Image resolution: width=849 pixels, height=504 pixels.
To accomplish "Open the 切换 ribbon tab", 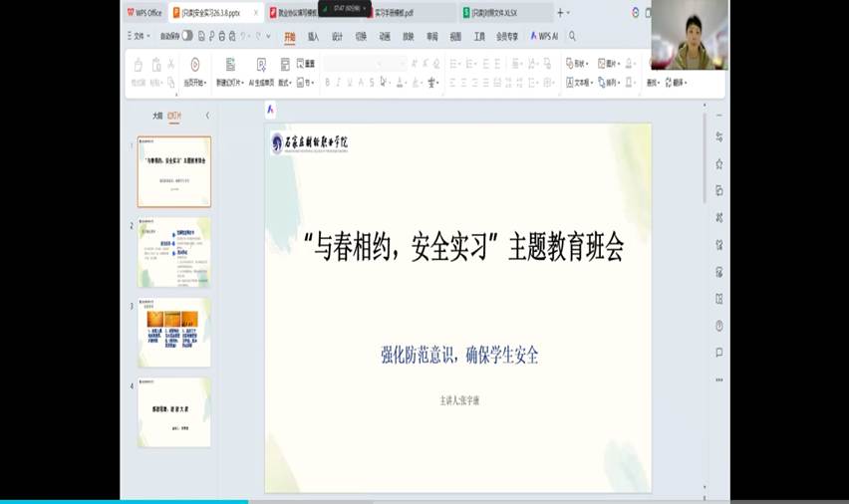I will click(x=361, y=36).
